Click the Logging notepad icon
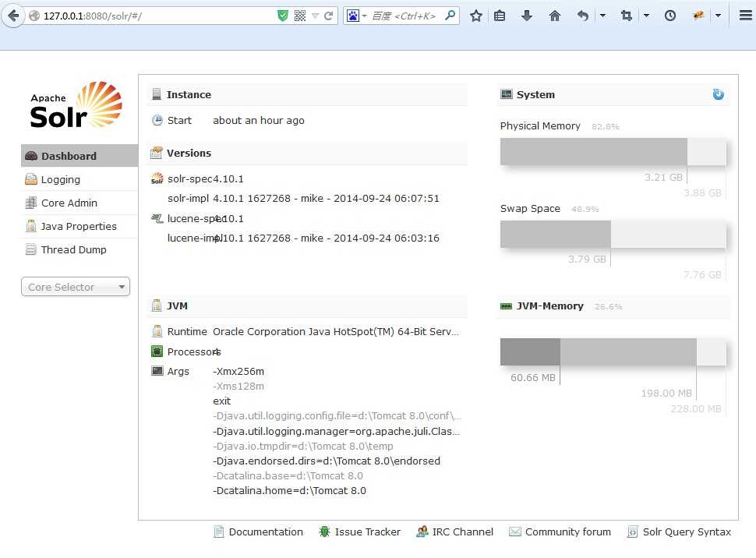Screen dimensions: 756x558 31,179
